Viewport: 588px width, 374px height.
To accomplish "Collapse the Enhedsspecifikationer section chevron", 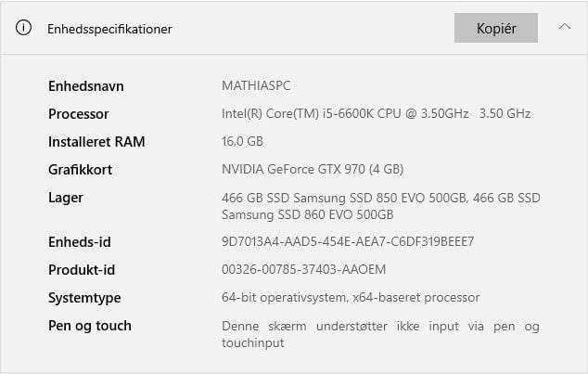I will click(x=565, y=28).
